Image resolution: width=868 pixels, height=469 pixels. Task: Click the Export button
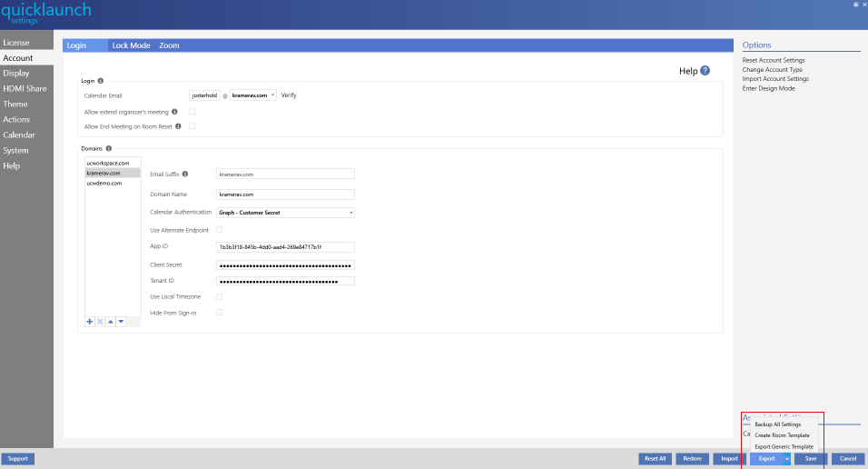tap(766, 458)
